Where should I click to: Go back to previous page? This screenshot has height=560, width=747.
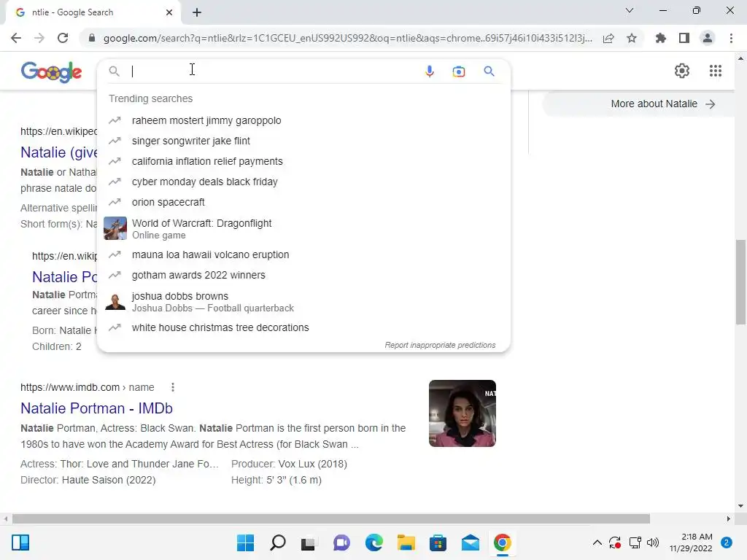coord(16,38)
